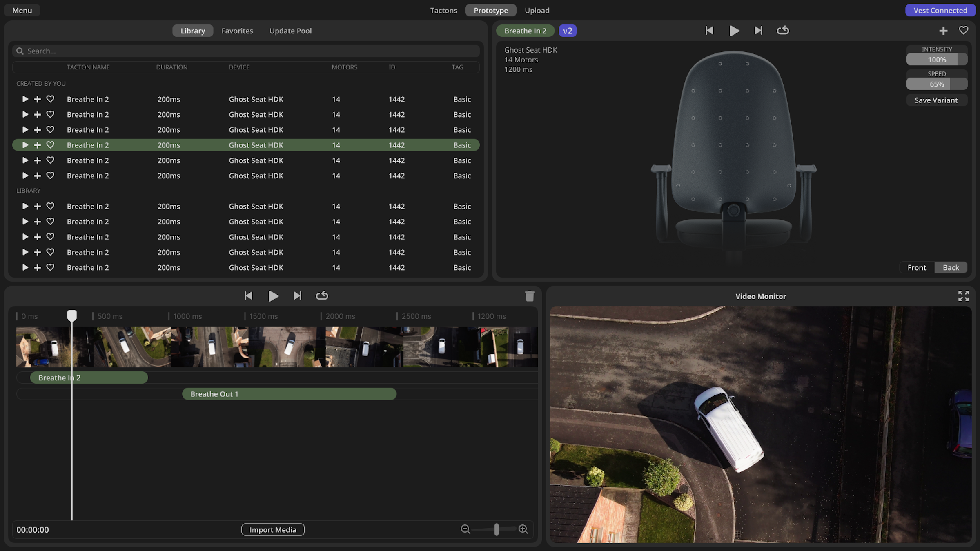Switch seat view to Front
The width and height of the screenshot is (980, 551).
pos(916,267)
